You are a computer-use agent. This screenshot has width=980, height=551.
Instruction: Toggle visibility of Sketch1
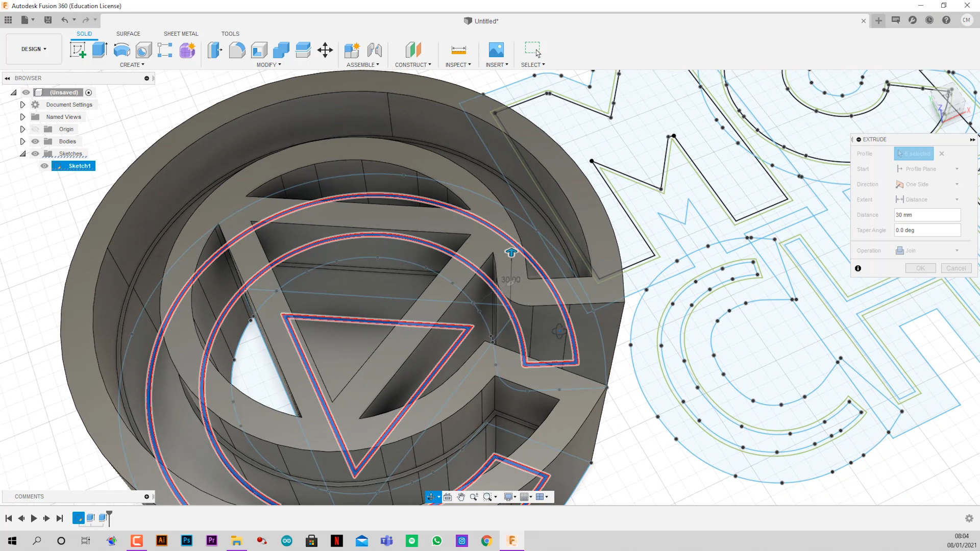pyautogui.click(x=44, y=166)
